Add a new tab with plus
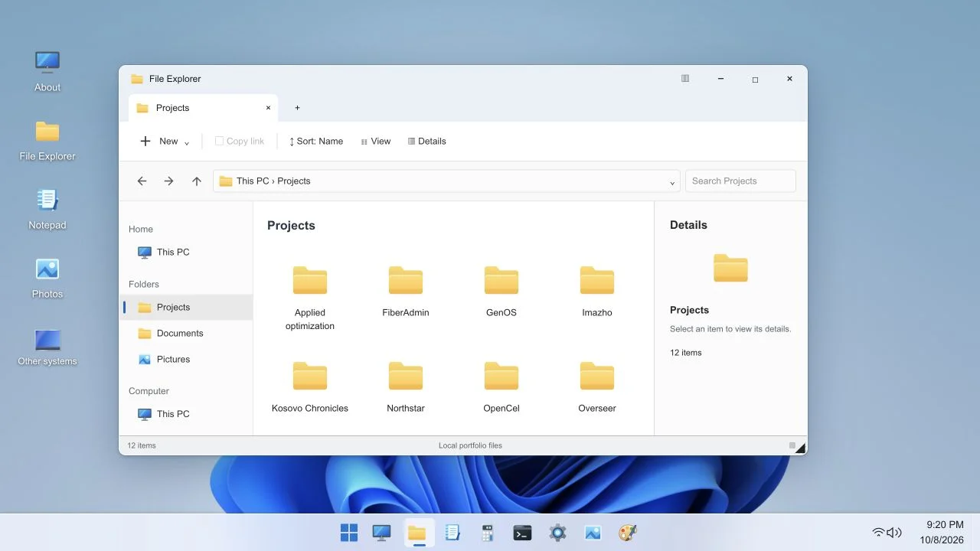The width and height of the screenshot is (980, 551). [297, 108]
